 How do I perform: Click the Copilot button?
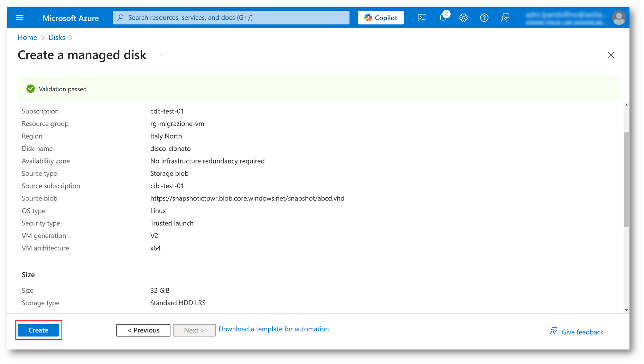click(381, 18)
